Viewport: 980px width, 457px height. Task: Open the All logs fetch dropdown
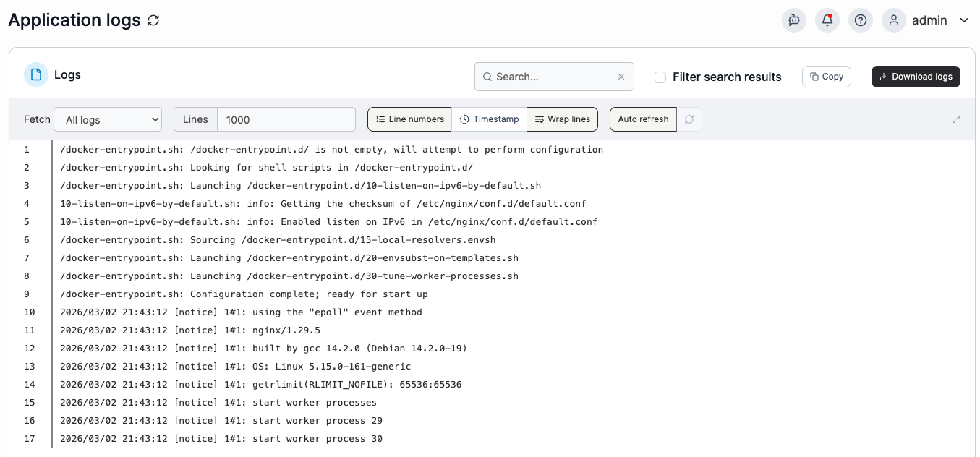[108, 120]
